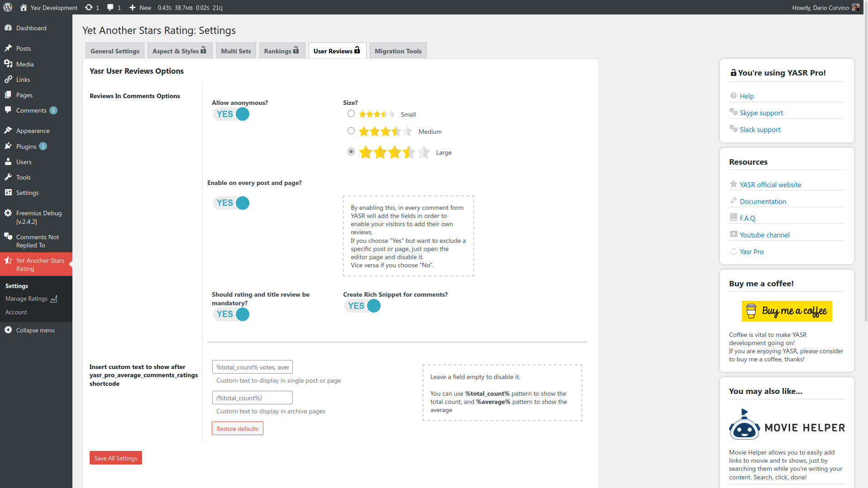Click the Comments speech bubble sidebar icon
Viewport: 868px width, 488px height.
(x=8, y=110)
